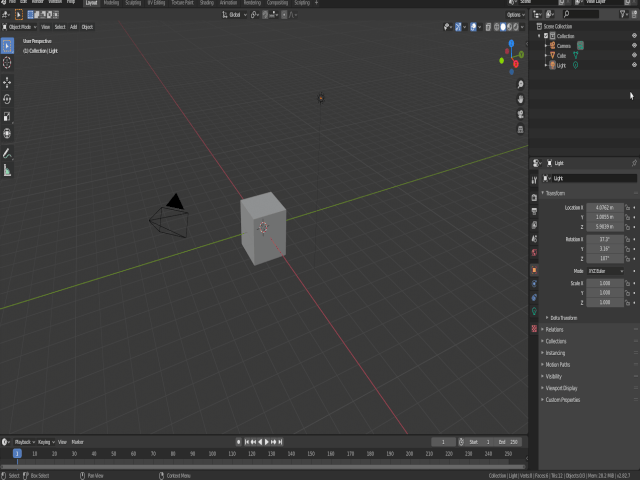Switch to the Modeling workspace tab
The height and width of the screenshot is (480, 640).
tap(111, 3)
